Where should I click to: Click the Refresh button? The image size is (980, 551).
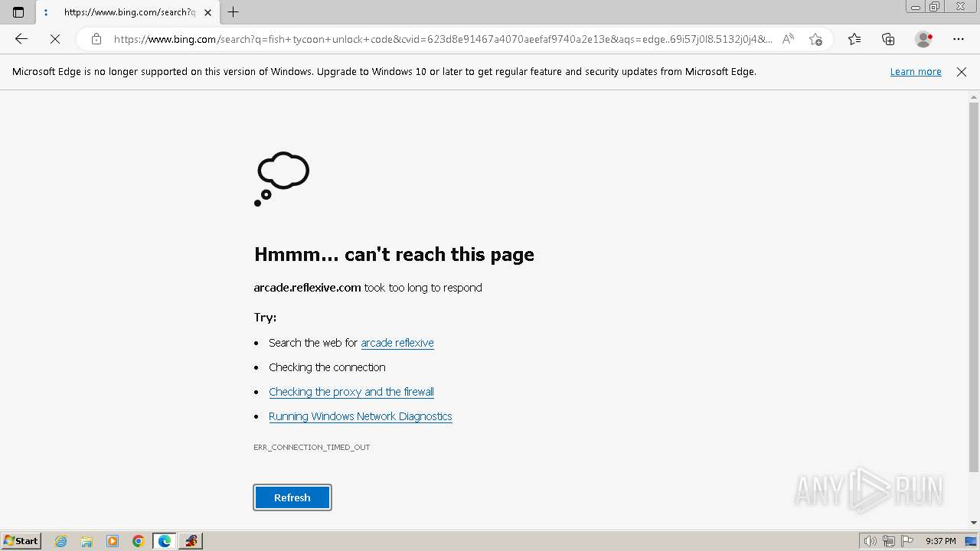pos(292,497)
